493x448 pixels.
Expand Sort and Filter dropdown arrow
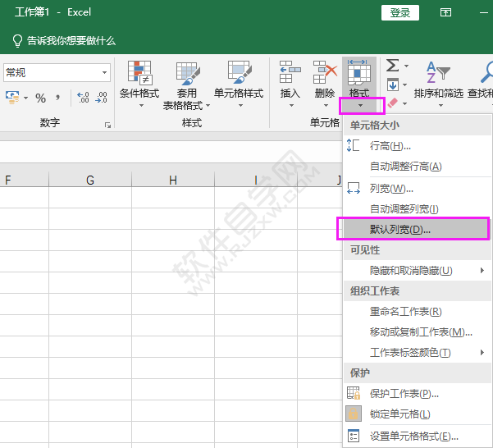coord(441,106)
